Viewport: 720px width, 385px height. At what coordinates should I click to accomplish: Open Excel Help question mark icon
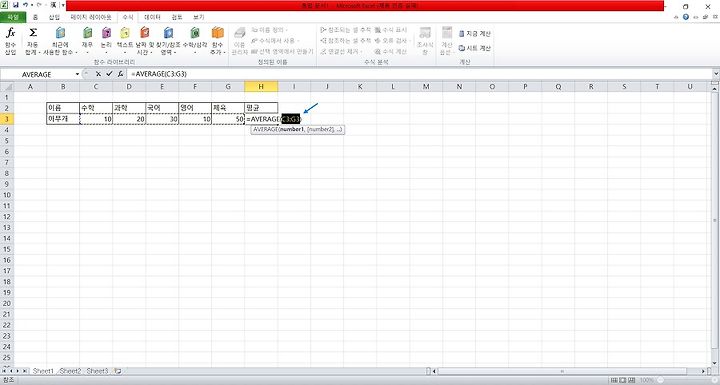(x=686, y=17)
